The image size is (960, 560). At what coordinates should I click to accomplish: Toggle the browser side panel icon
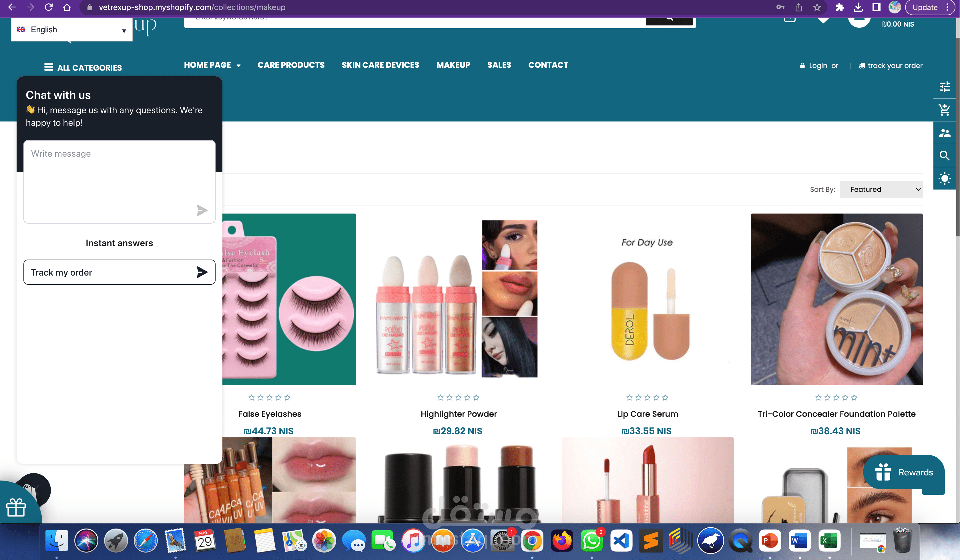[x=876, y=7]
